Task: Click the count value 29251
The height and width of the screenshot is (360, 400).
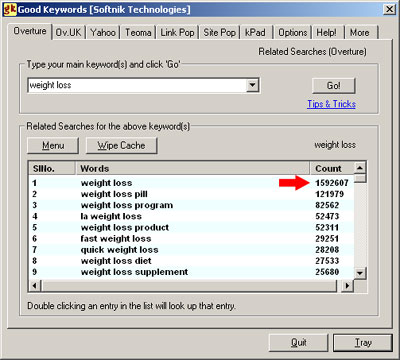Action: click(327, 239)
